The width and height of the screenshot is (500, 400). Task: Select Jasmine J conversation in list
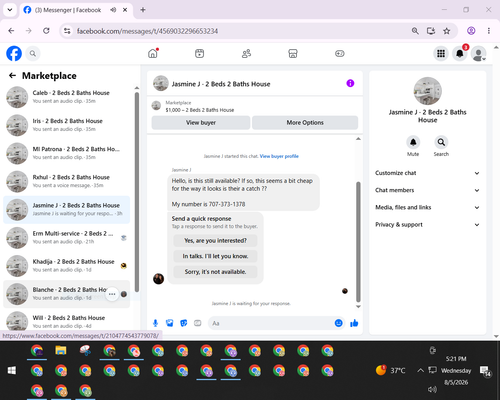click(x=67, y=209)
